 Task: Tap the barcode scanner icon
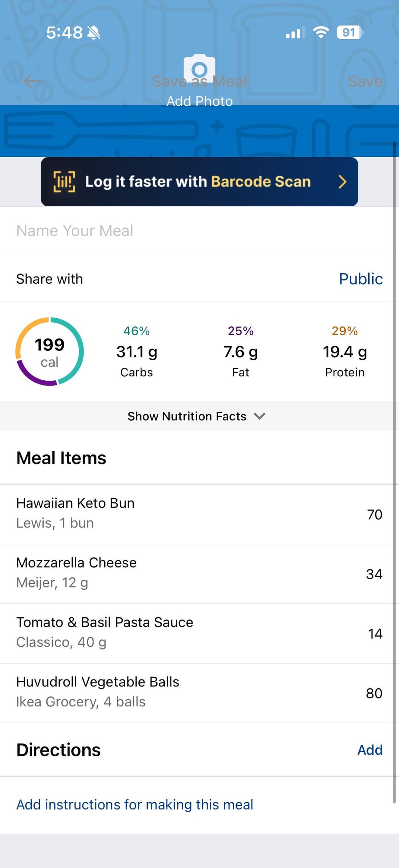click(64, 182)
